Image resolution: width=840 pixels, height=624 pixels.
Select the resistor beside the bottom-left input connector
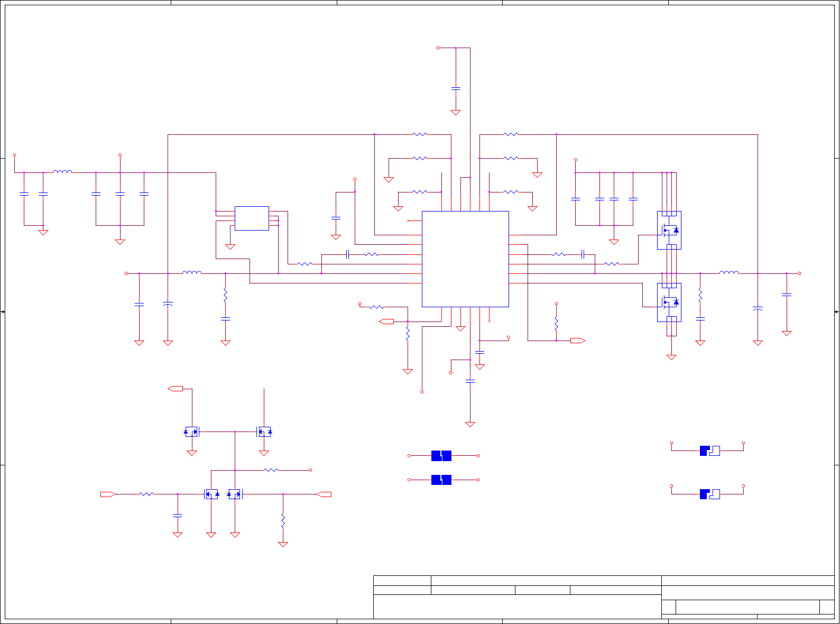click(146, 494)
